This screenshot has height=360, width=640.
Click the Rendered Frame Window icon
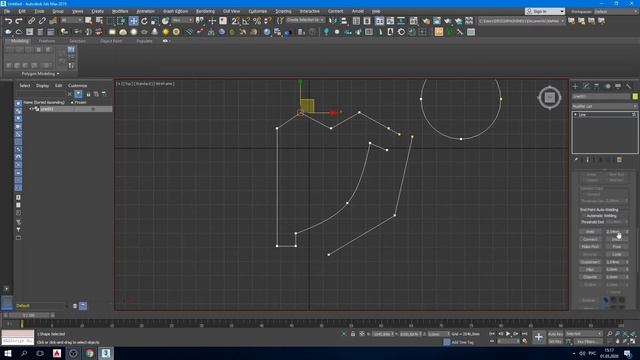pyautogui.click(x=437, y=21)
